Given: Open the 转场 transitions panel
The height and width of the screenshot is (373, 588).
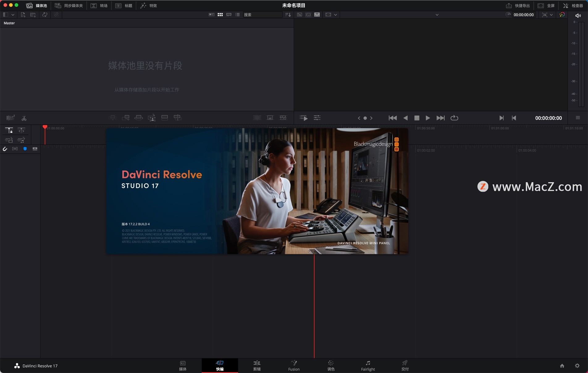Looking at the screenshot, I should (99, 6).
